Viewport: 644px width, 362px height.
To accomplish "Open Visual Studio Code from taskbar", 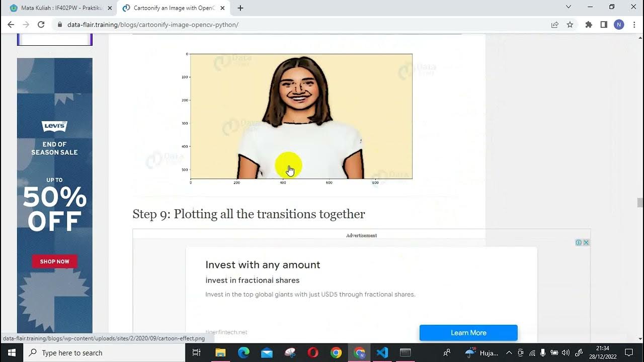I will coord(382,352).
